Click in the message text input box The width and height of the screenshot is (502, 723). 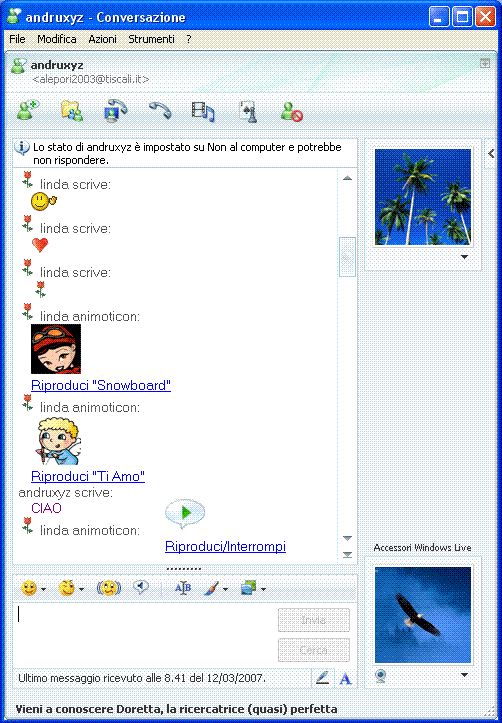(145, 634)
